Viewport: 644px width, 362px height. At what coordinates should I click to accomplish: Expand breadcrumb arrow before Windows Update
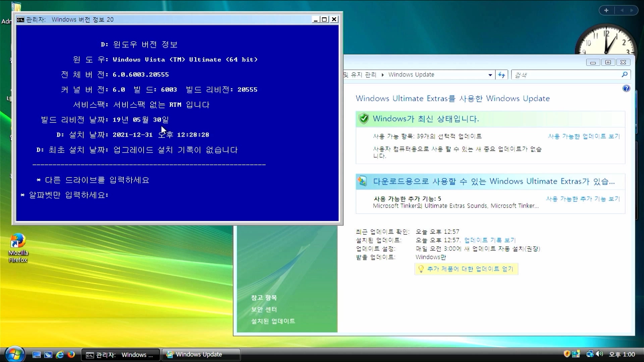pyautogui.click(x=382, y=75)
